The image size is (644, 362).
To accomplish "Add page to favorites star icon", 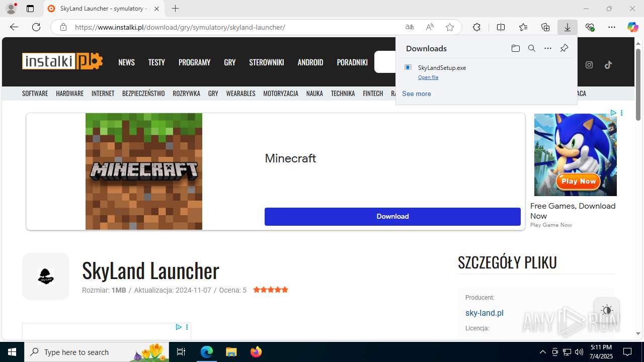I will pyautogui.click(x=450, y=27).
